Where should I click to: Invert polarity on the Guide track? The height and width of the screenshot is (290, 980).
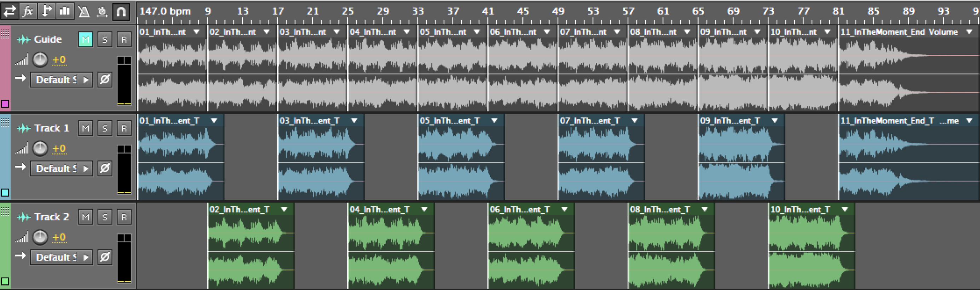click(105, 80)
